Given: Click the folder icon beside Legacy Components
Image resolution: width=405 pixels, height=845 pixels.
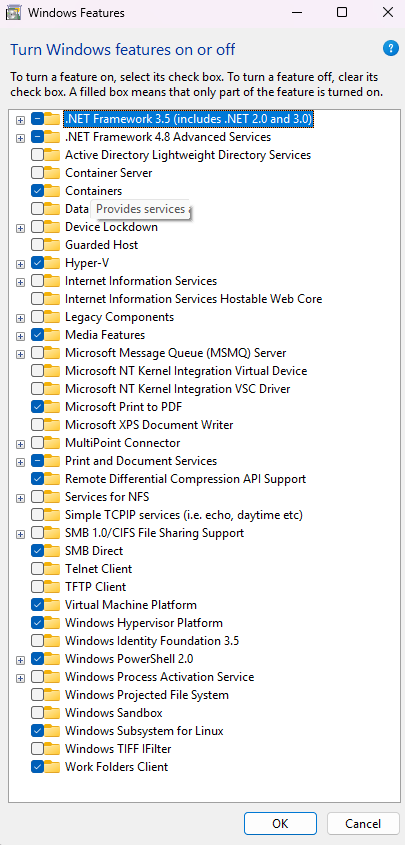Looking at the screenshot, I should (x=52, y=317).
